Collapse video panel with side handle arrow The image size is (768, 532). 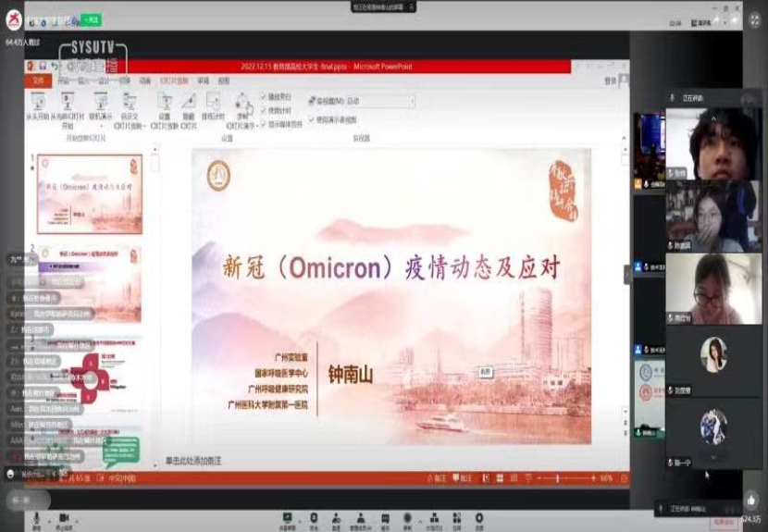(x=627, y=275)
